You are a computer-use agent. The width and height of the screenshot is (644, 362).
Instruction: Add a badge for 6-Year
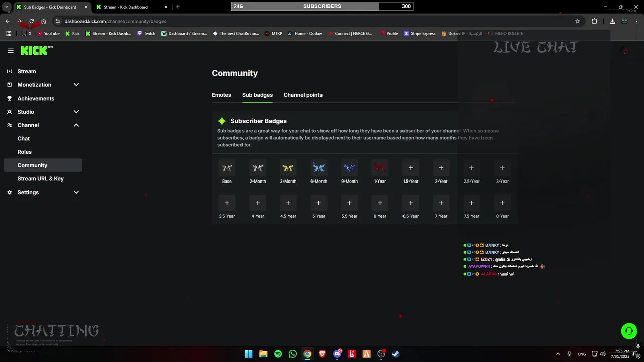click(380, 203)
